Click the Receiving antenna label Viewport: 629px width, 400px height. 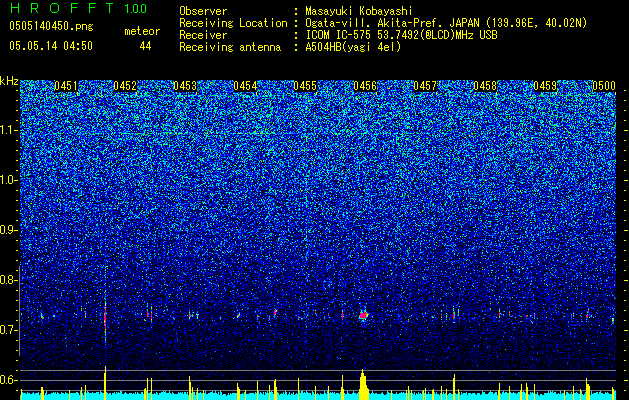[x=230, y=47]
